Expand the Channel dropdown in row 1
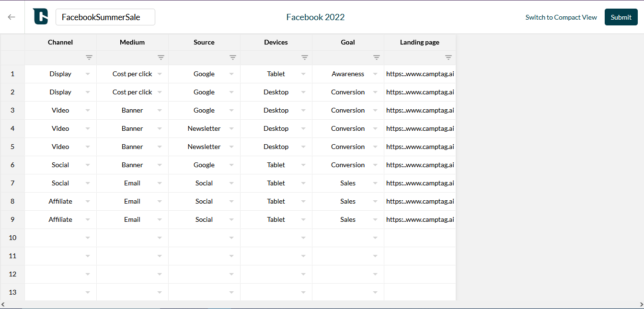 point(88,74)
